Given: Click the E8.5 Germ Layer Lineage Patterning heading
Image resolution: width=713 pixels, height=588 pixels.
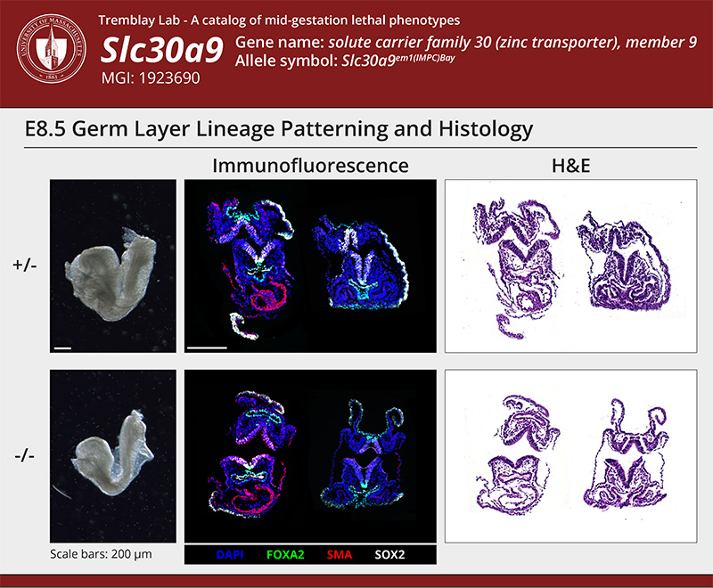Looking at the screenshot, I should coord(279,128).
